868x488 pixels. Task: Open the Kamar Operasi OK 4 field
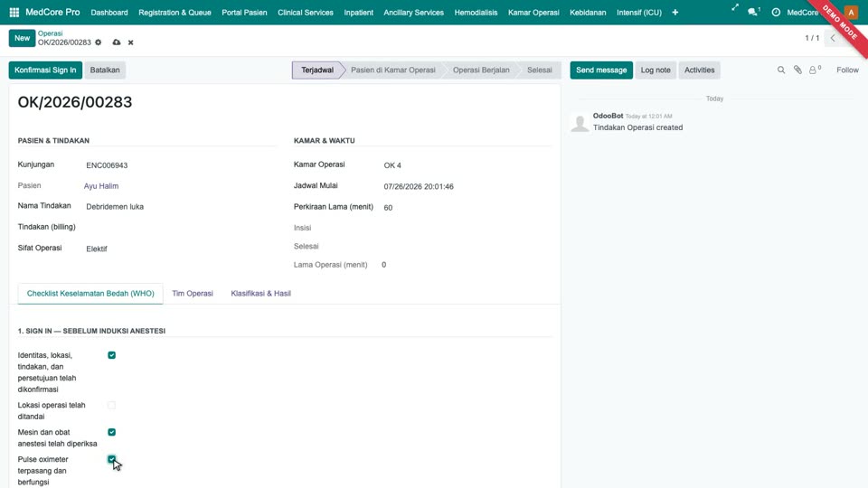pyautogui.click(x=467, y=165)
